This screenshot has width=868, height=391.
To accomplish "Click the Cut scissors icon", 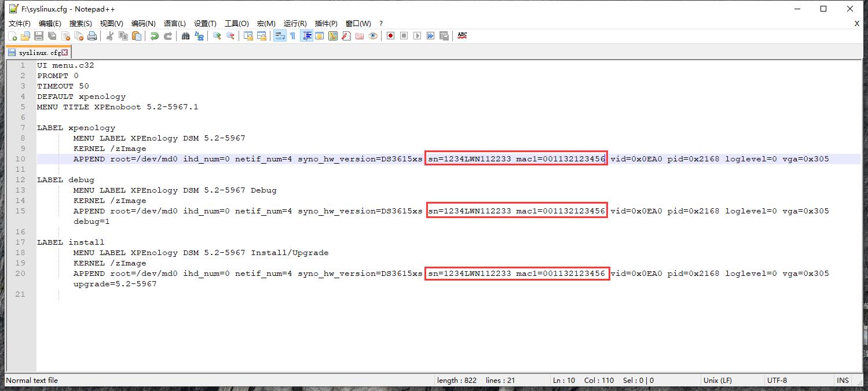I will coord(110,36).
